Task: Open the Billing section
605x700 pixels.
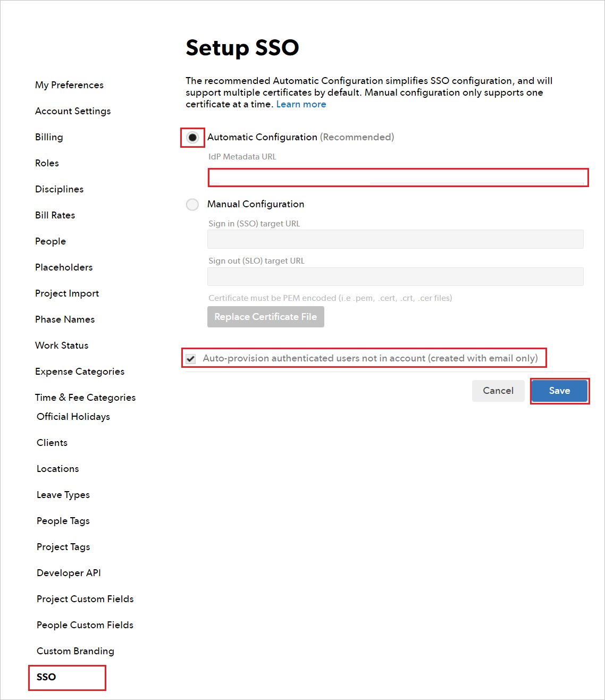Action: [x=48, y=137]
